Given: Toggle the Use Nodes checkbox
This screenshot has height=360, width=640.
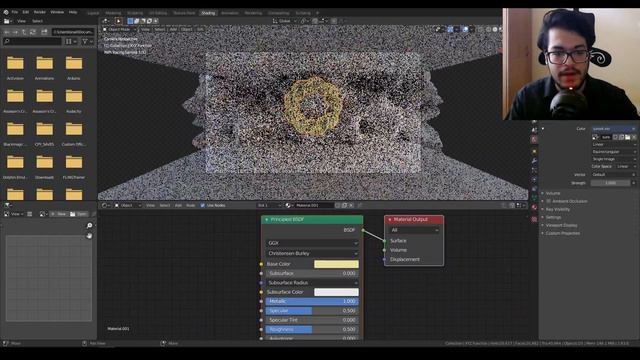Looking at the screenshot, I should [x=203, y=205].
